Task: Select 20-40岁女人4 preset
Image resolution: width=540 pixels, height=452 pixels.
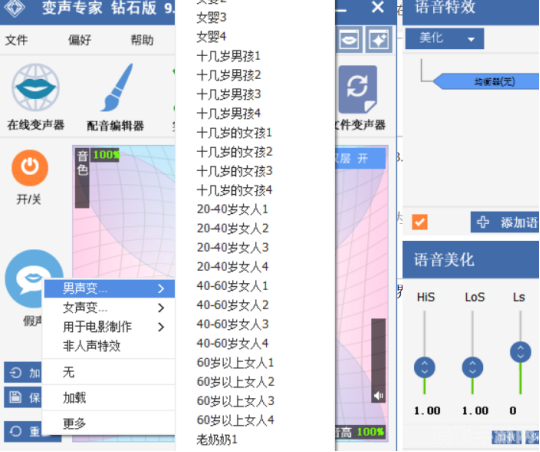Action: click(x=232, y=267)
